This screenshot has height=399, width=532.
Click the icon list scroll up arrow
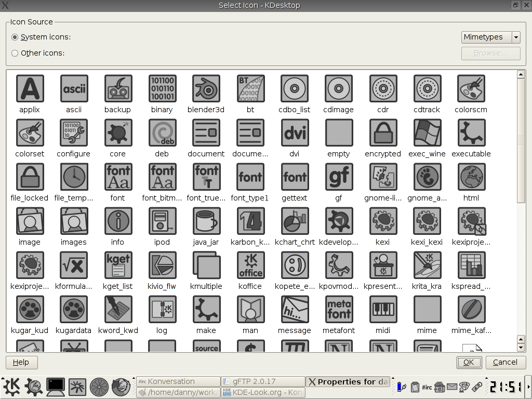point(521,74)
